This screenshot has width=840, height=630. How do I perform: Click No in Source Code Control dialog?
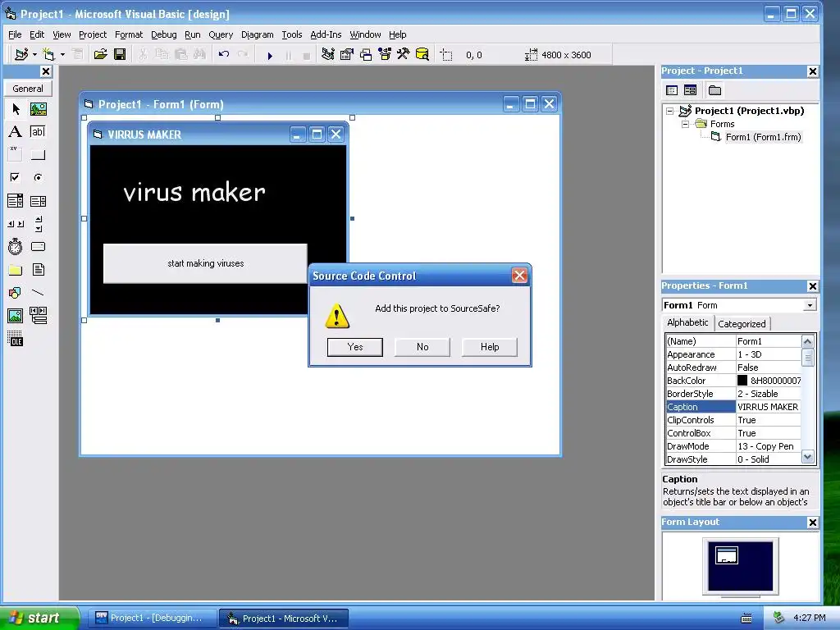422,347
